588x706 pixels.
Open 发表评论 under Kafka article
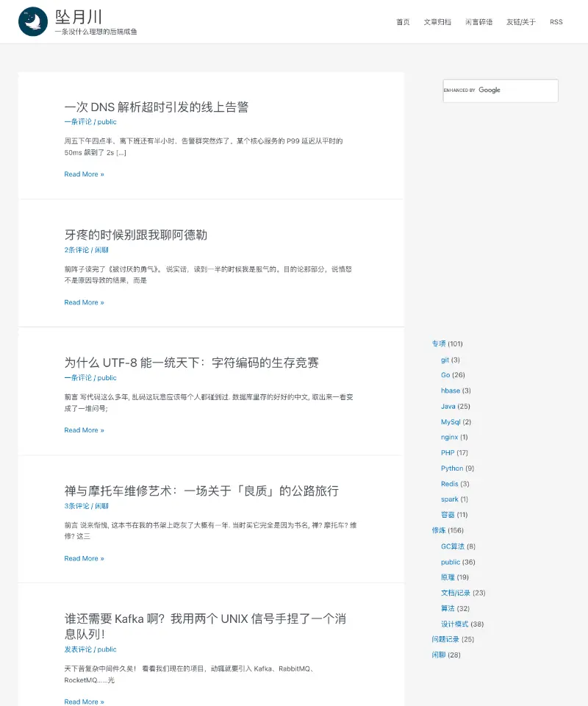[78, 649]
